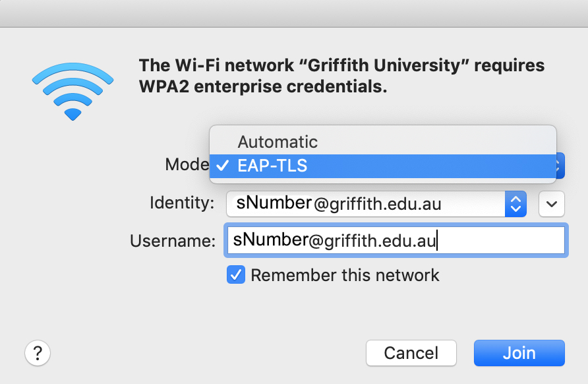This screenshot has width=588, height=384.
Task: Click the checkmark beside EAP-TLS
Action: [223, 166]
